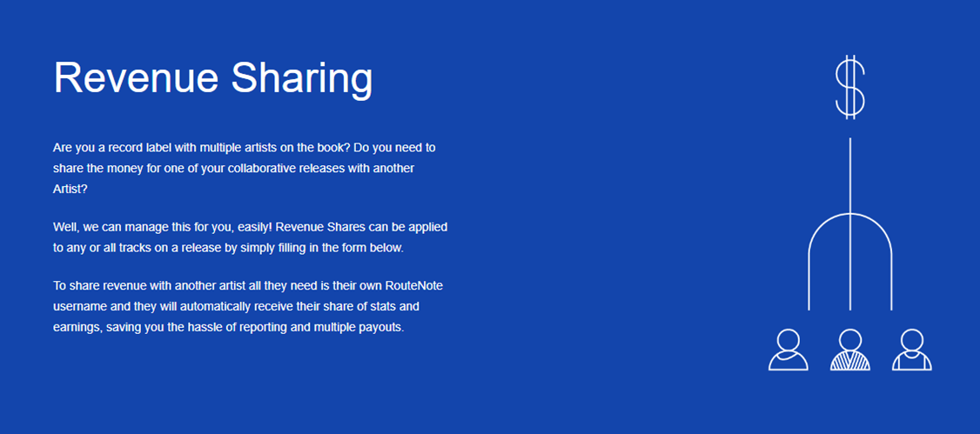Screen dimensions: 980x434
Task: Click the "Revenue Sharing" heading
Action: click(213, 79)
